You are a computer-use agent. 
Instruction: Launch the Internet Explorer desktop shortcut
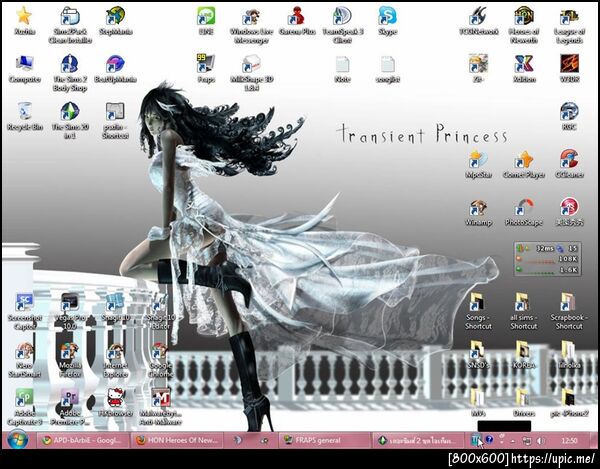pyautogui.click(x=116, y=360)
